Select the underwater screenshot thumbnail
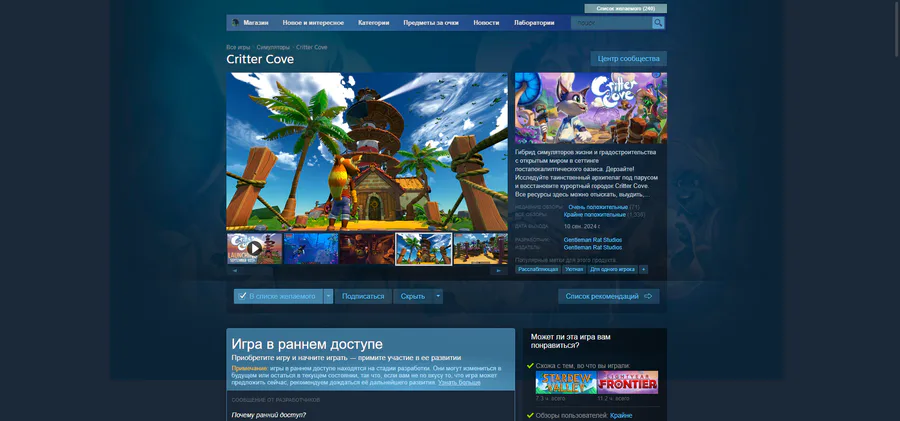The height and width of the screenshot is (421, 900). 311,249
